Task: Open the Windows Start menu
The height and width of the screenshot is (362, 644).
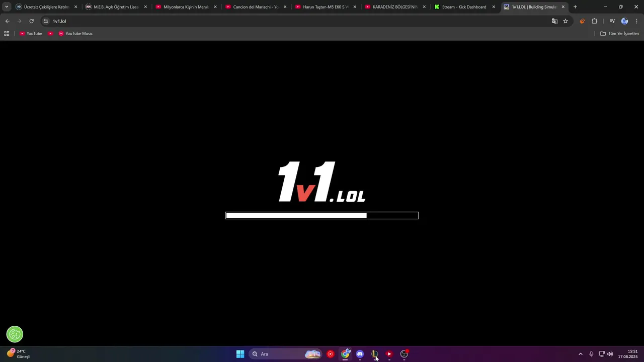Action: (x=240, y=354)
